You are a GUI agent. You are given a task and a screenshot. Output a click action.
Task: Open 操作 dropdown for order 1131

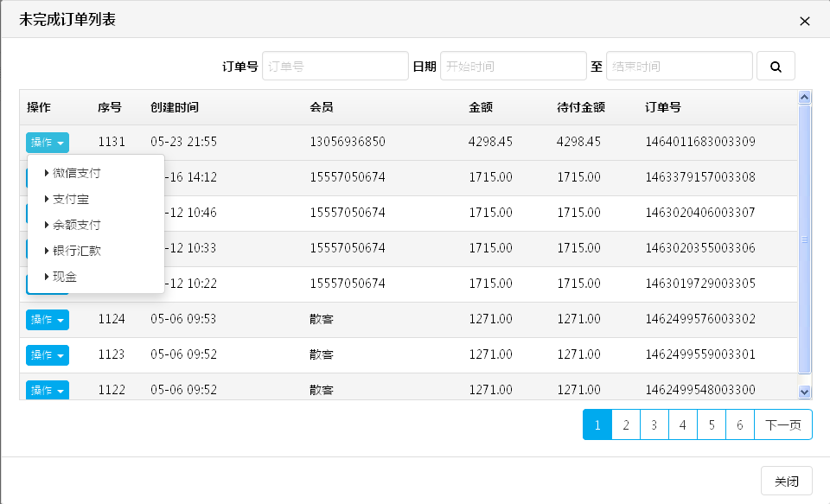coord(48,143)
